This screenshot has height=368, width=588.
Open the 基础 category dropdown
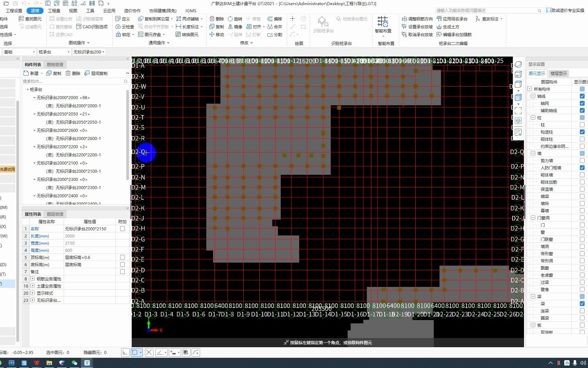pos(19,52)
